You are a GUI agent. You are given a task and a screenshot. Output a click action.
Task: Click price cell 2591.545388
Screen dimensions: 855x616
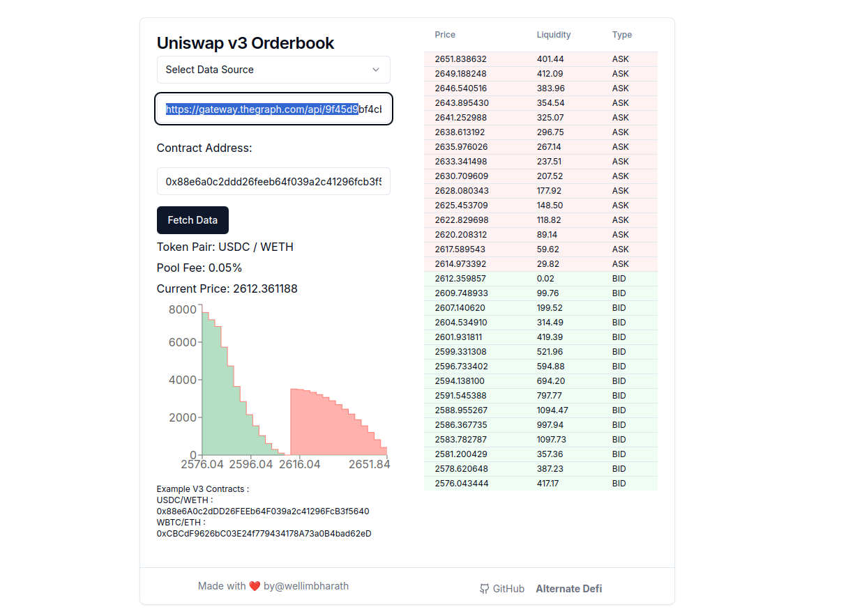(461, 396)
